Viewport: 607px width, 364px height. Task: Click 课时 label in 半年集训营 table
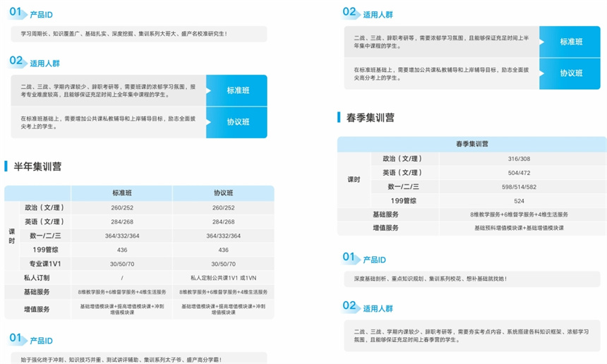(12, 236)
